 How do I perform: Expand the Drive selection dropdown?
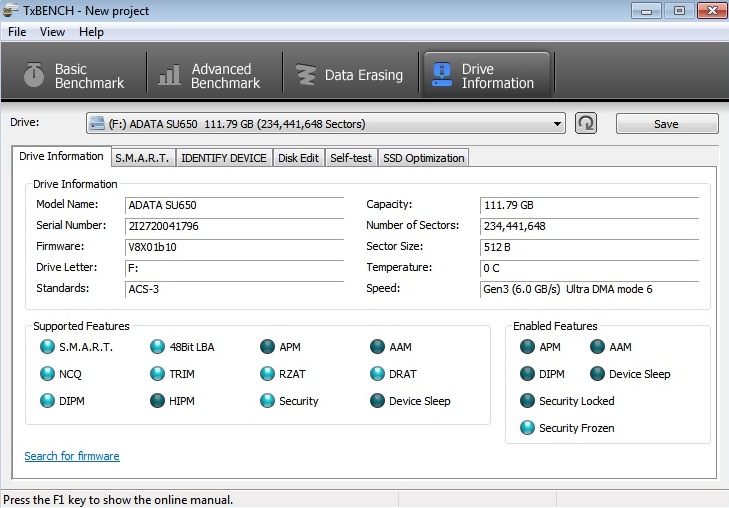(557, 124)
